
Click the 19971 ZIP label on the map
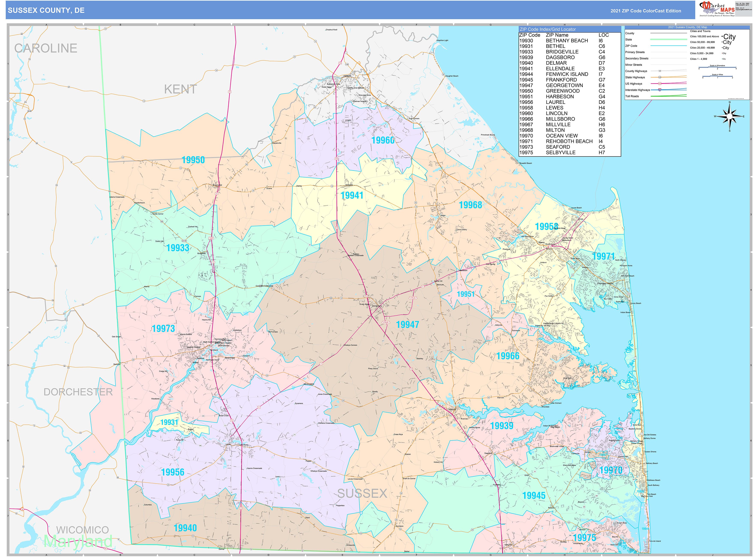604,256
